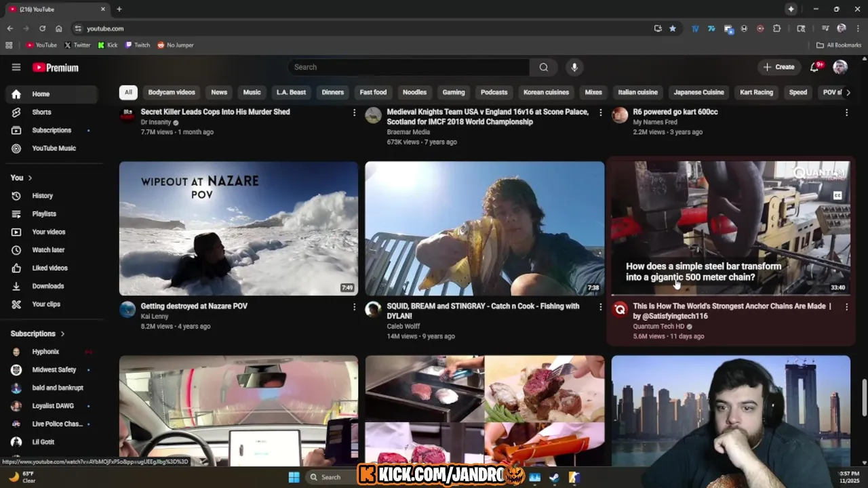The height and width of the screenshot is (488, 868).
Task: Open the Chrome media control icon
Action: [x=825, y=28]
